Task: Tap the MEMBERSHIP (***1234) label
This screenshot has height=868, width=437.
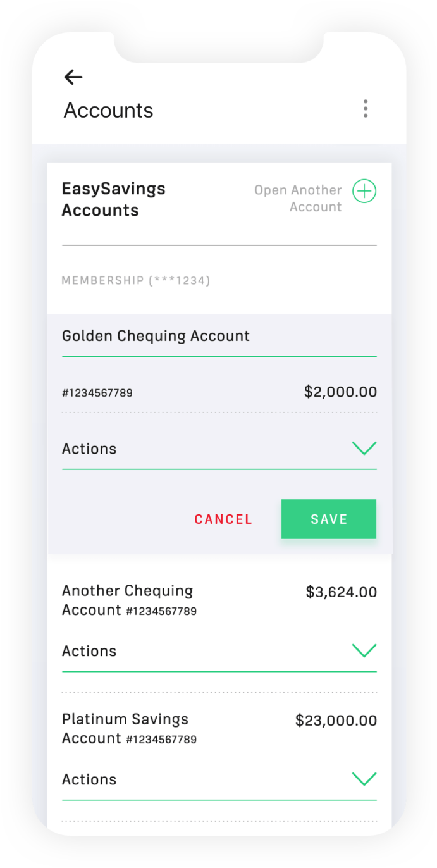Action: click(x=135, y=280)
